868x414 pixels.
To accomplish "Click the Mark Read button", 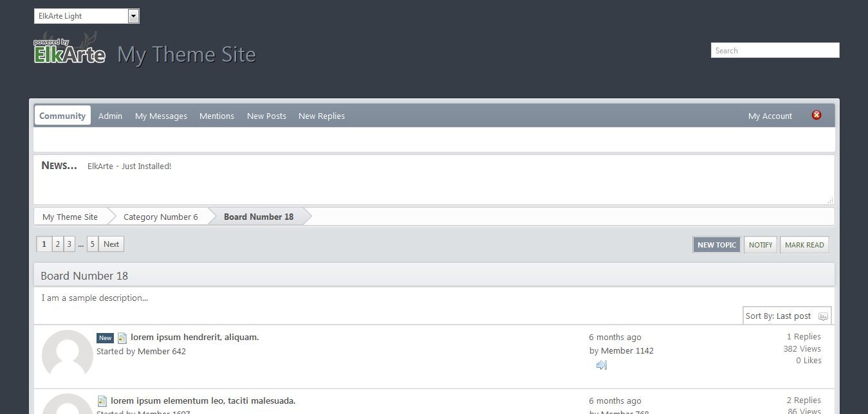I will [x=804, y=245].
